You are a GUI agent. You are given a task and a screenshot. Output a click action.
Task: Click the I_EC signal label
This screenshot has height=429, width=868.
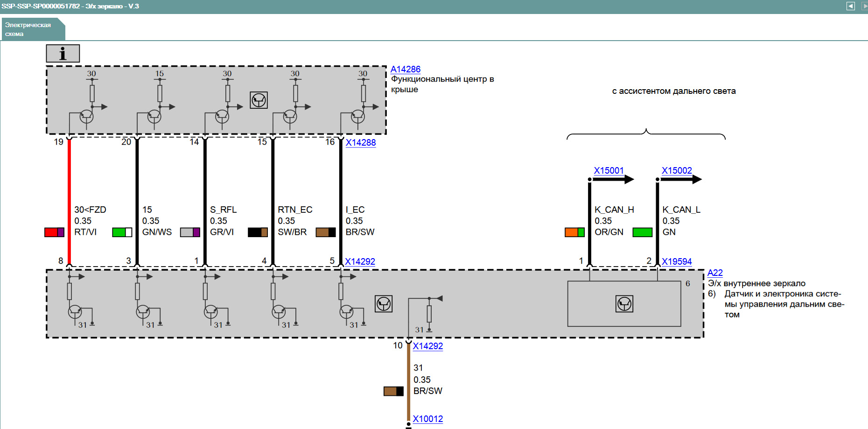point(355,210)
